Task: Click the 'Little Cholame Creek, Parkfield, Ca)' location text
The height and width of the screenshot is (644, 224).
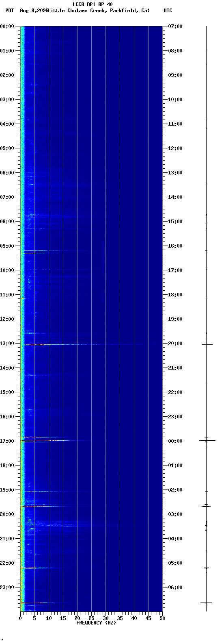Action: point(98,11)
